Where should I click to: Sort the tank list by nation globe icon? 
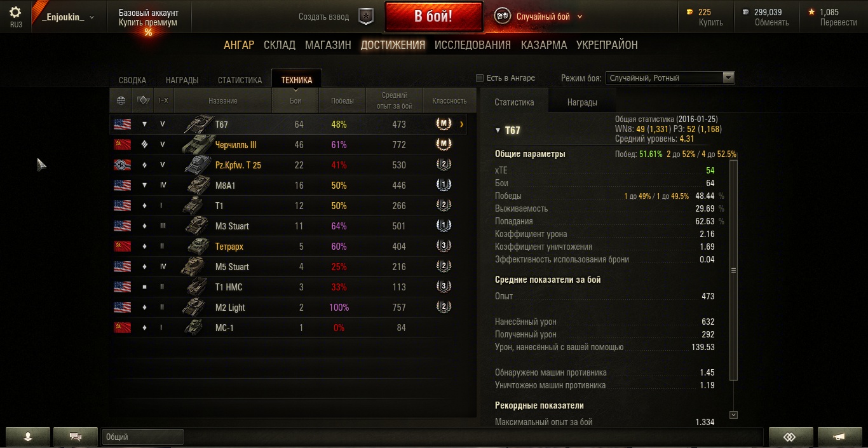121,100
